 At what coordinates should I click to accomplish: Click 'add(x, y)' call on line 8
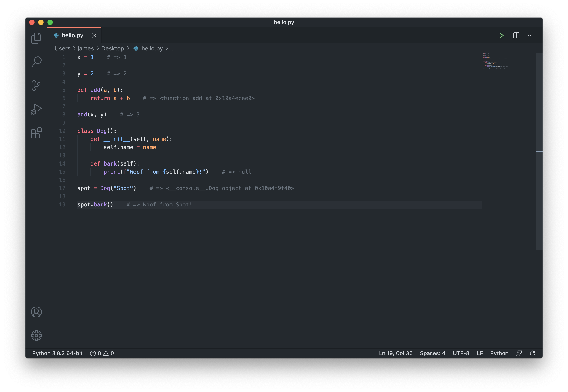[x=92, y=114]
